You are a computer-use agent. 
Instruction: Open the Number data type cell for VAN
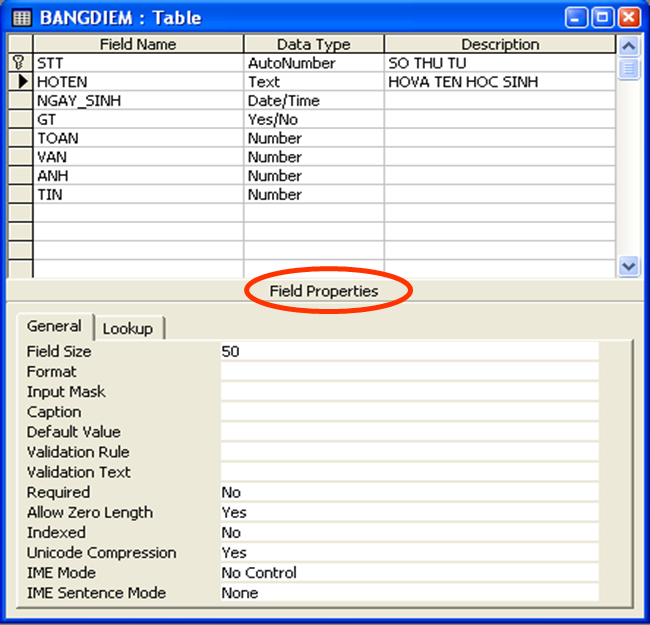pyautogui.click(x=314, y=157)
